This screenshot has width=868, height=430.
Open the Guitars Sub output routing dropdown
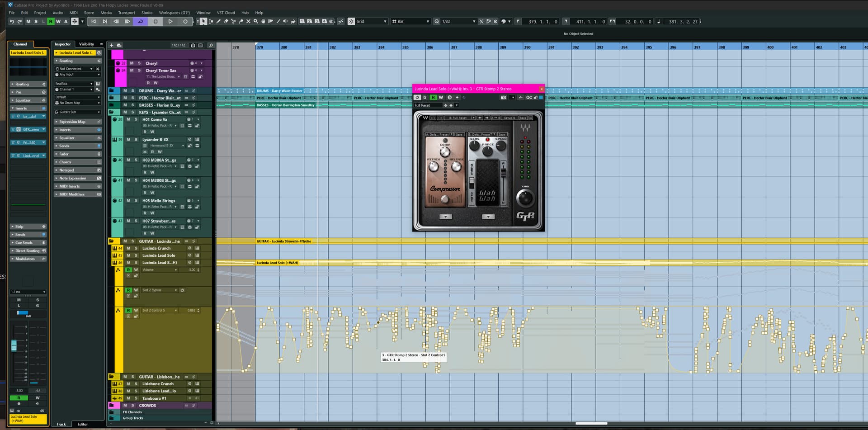[x=77, y=112]
